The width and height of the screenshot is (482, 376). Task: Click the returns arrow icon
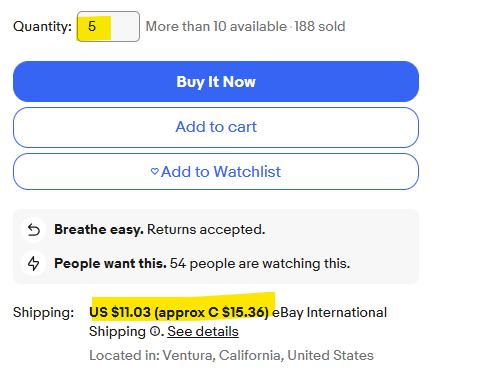pyautogui.click(x=34, y=230)
